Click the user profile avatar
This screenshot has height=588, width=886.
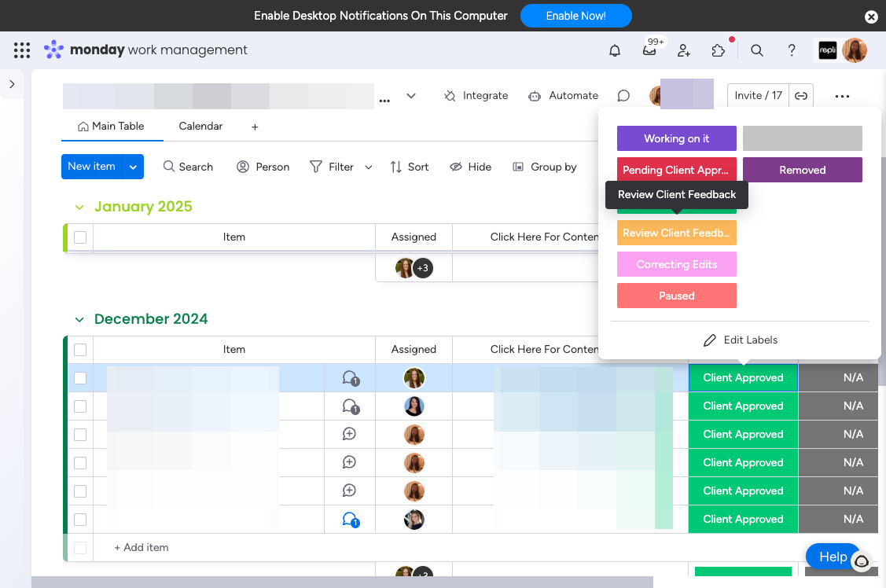pos(855,50)
